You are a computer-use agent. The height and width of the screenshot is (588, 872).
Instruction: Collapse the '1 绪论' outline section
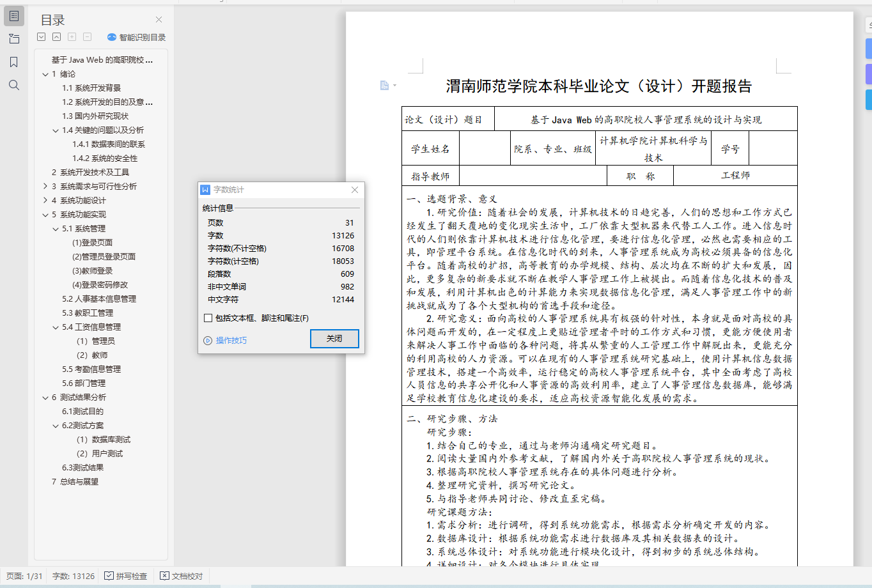point(45,74)
